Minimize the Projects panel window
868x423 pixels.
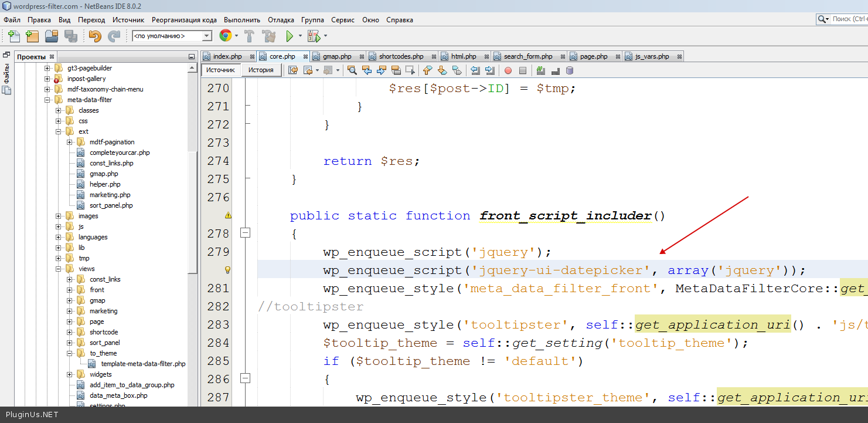coord(191,57)
